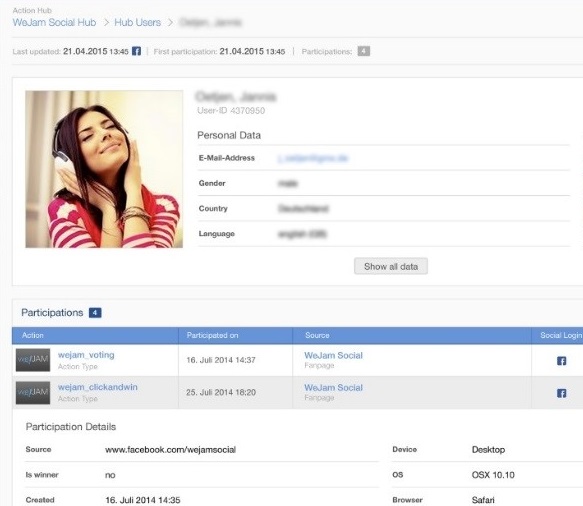Open WeJam Social source in wejam_voting row
This screenshot has height=506, width=583.
tap(334, 355)
